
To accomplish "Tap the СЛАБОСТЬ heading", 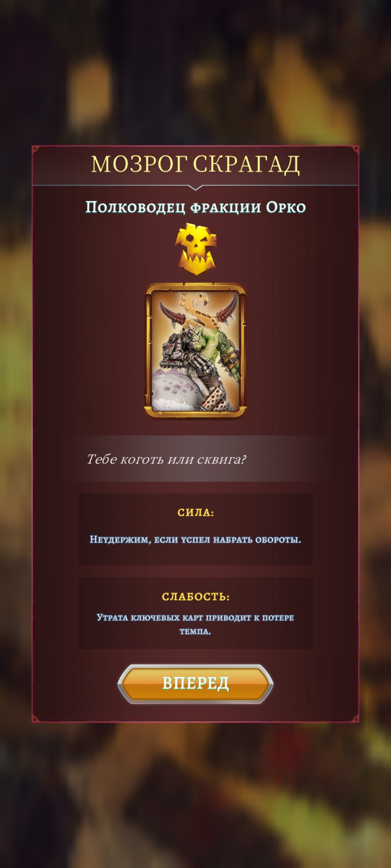I will coord(195,596).
